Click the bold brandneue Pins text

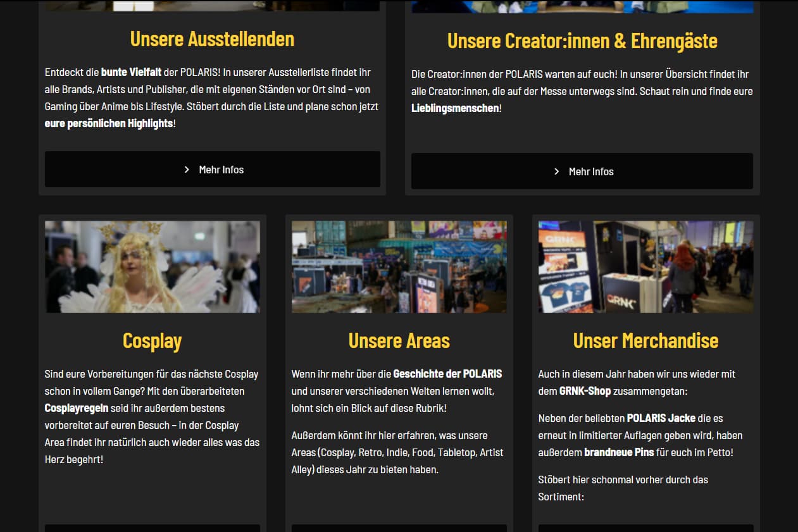coord(619,452)
